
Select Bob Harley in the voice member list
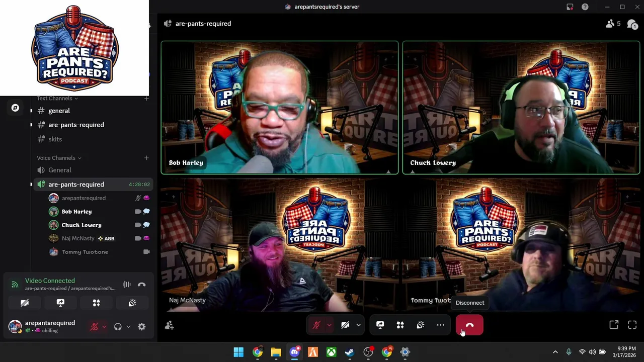(x=99, y=212)
